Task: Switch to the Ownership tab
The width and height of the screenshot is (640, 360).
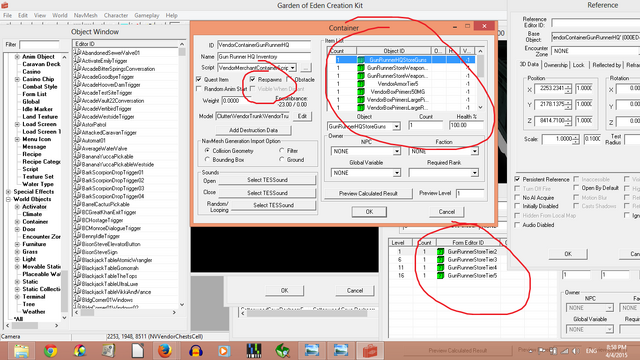Action: point(556,65)
